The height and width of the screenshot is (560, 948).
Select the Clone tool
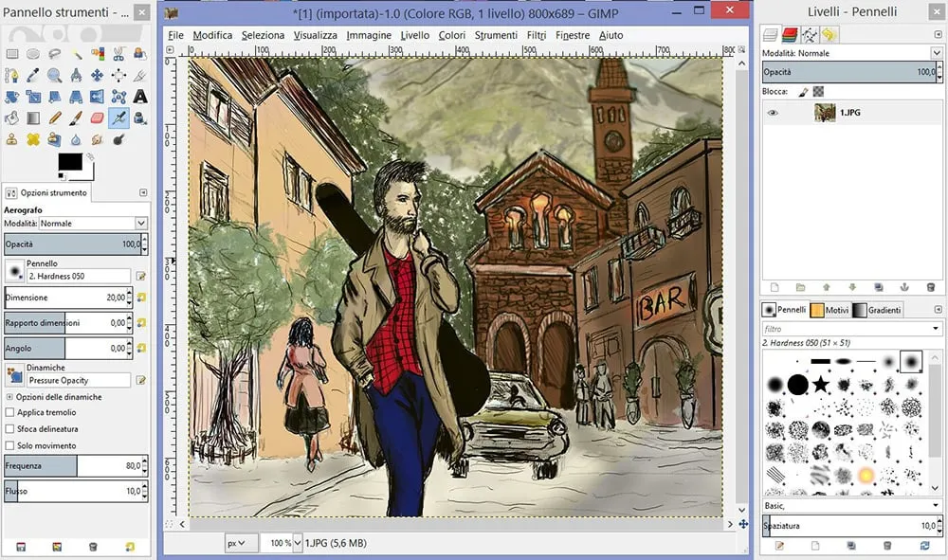point(12,138)
